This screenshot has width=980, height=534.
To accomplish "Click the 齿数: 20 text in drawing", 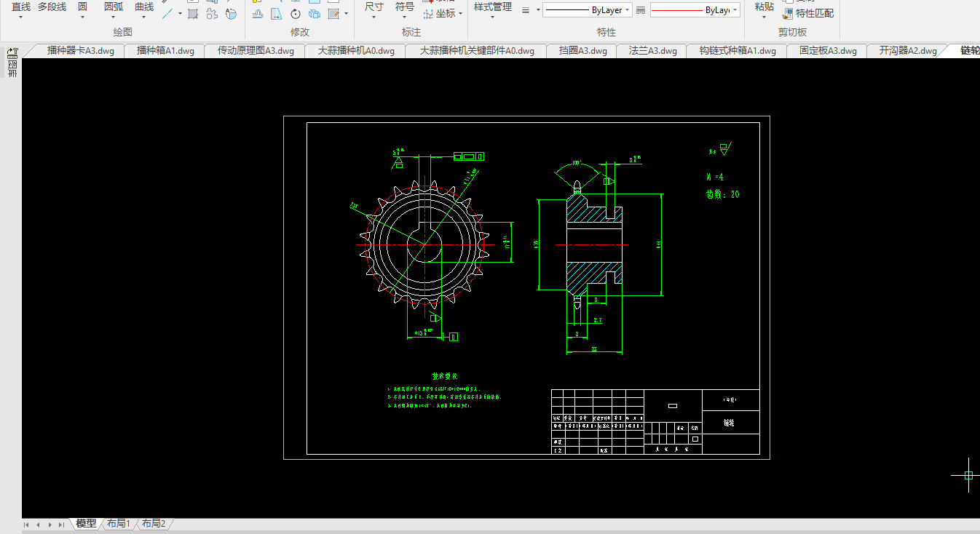I will 722,194.
